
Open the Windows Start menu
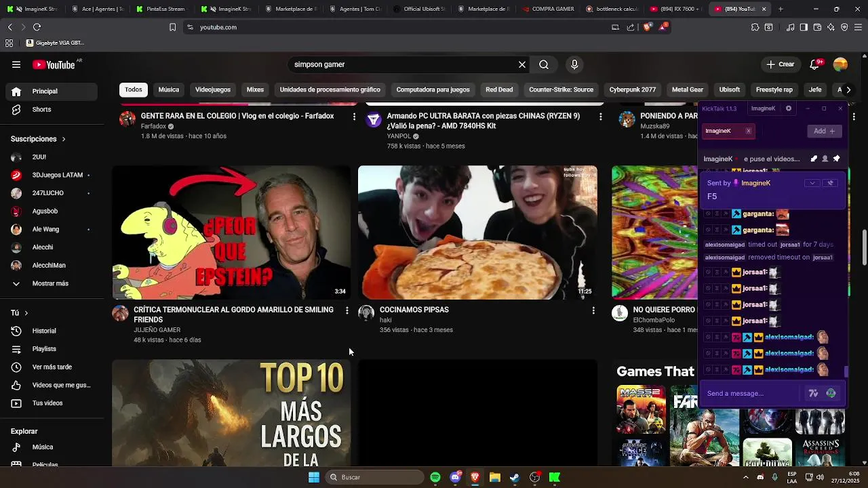point(314,477)
